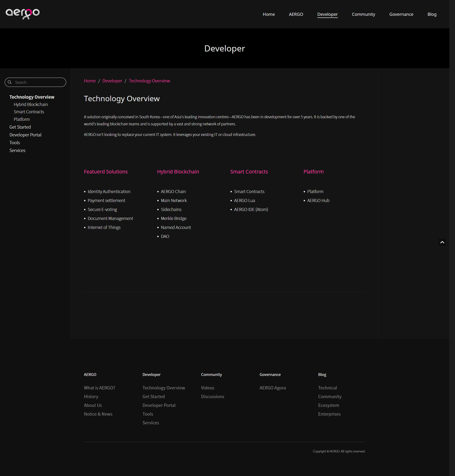
Task: Open AERGO Hub list item
Action: click(x=319, y=200)
